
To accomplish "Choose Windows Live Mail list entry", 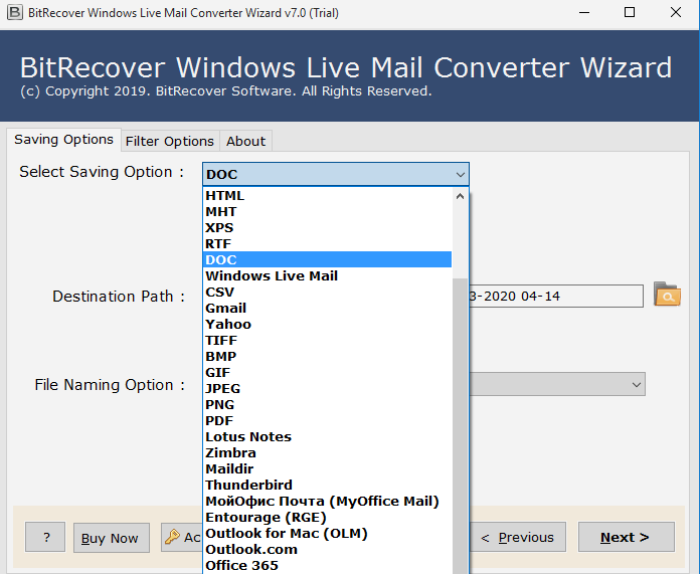I will point(271,276).
